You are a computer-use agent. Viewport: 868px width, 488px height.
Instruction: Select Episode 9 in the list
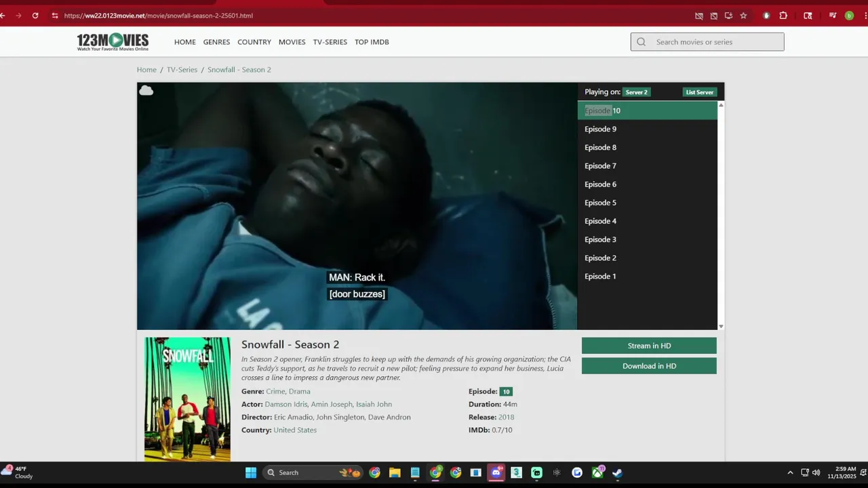(x=647, y=129)
